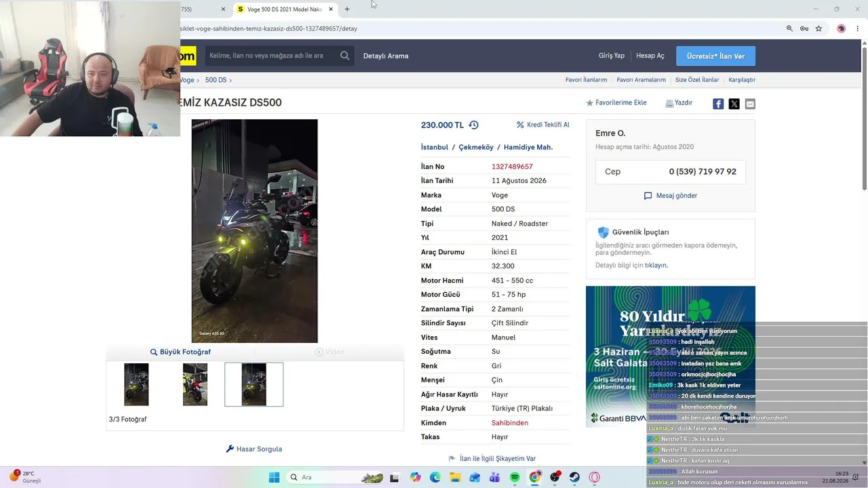Open Favori Aramalarım
Screen dimensions: 868x488
pos(641,80)
